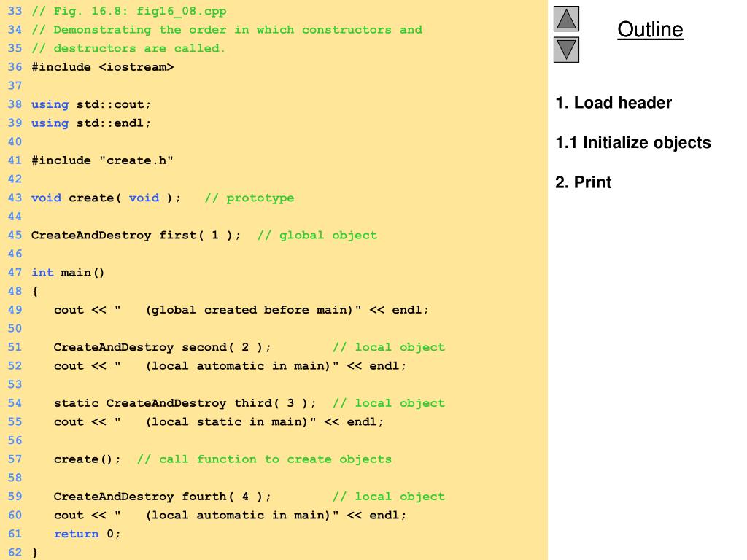Click line number 62

click(x=15, y=553)
